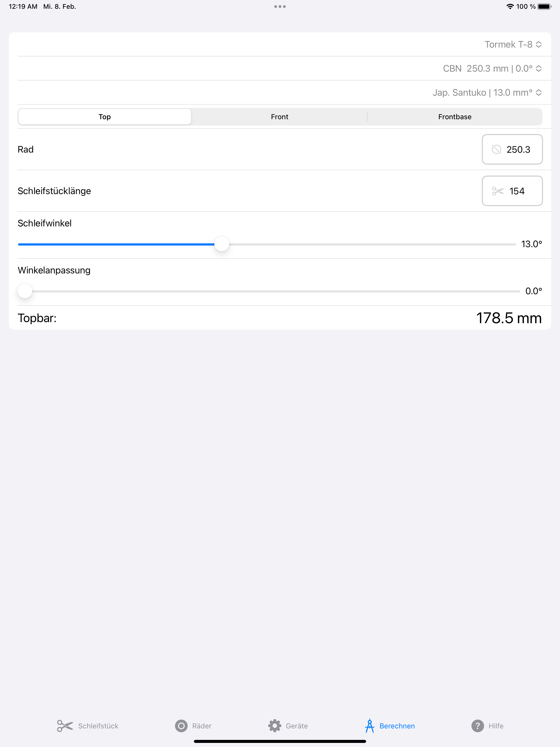Switch to the Front segment
This screenshot has width=560, height=747.
click(x=279, y=117)
